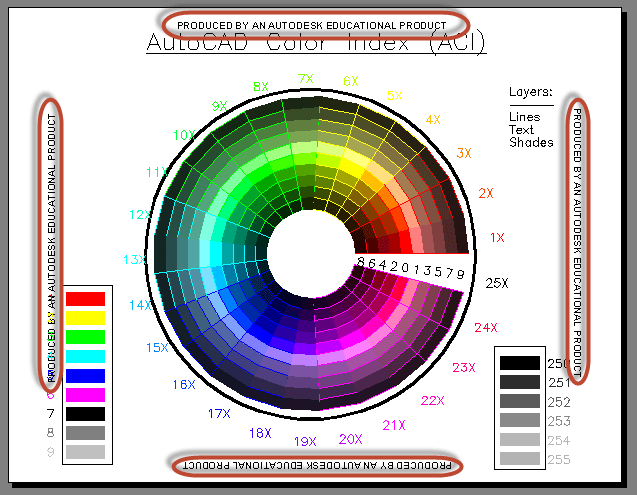This screenshot has height=495, width=637.
Task: Click the number "8" beside the dark gray swatch
Action: point(50,433)
